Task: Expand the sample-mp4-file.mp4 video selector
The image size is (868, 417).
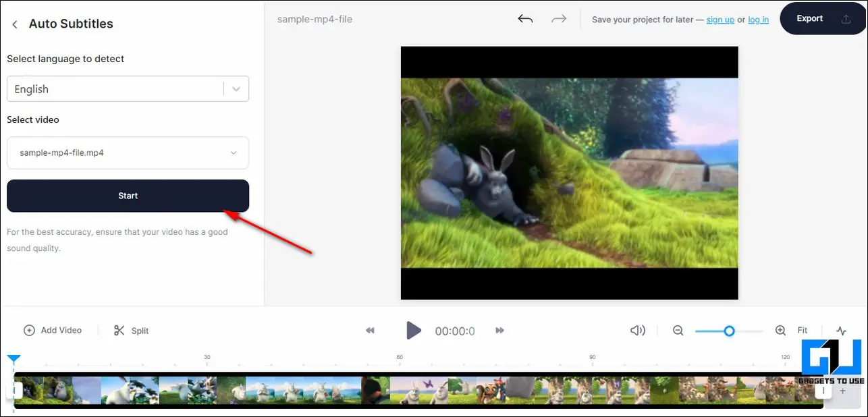Action: (128, 152)
